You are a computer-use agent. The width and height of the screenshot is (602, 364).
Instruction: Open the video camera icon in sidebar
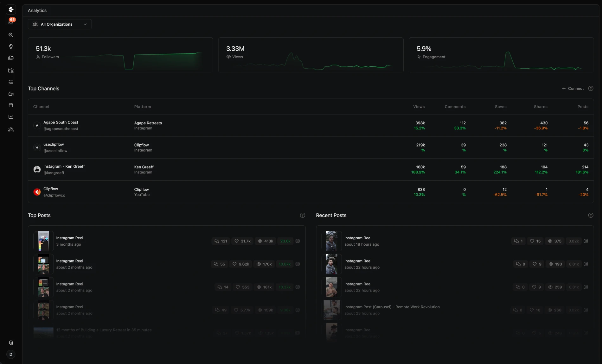coord(11,94)
